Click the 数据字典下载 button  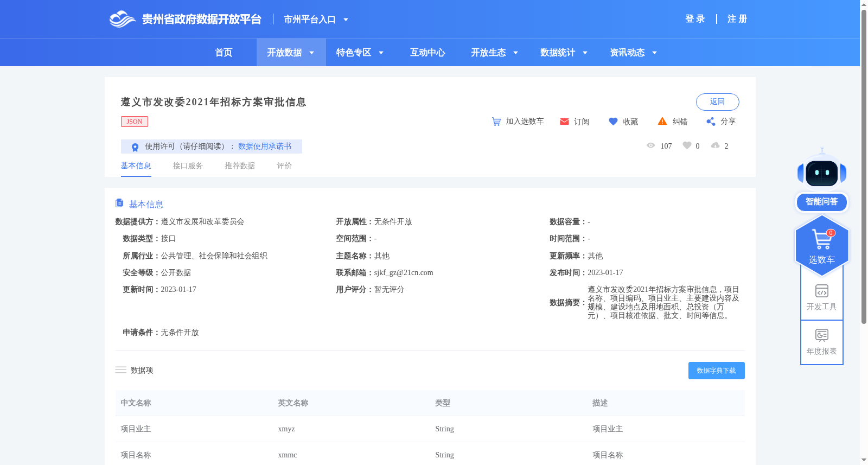[716, 371]
